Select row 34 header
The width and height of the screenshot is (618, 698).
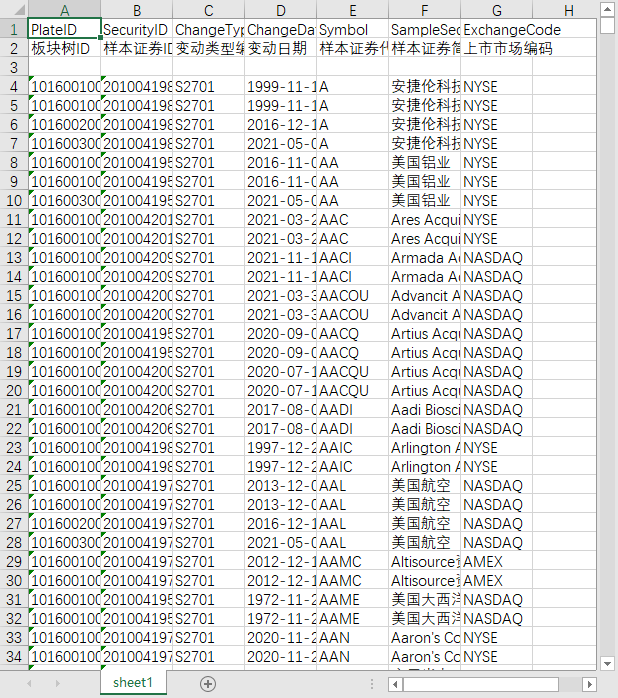pyautogui.click(x=14, y=656)
